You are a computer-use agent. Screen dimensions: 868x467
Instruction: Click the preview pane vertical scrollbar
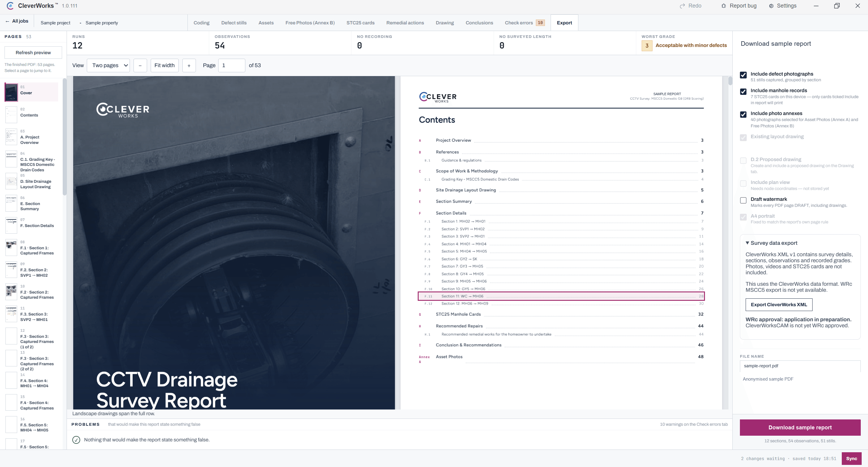tap(730, 81)
